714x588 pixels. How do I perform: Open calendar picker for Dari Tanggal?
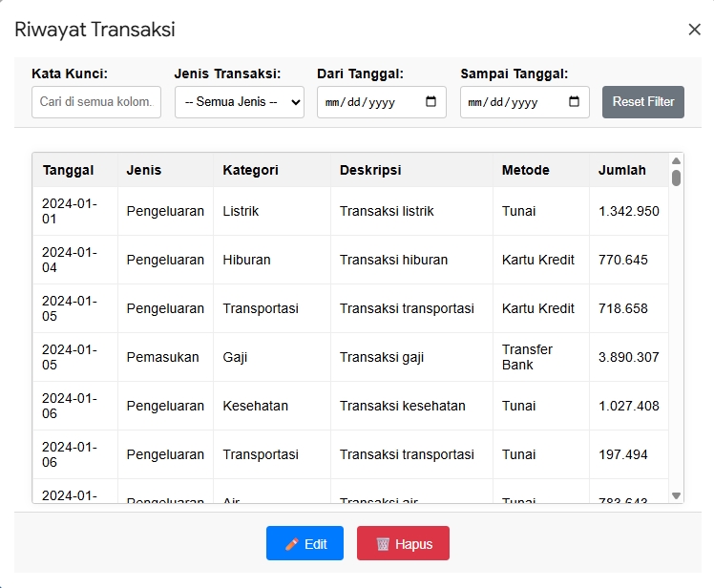[x=430, y=101]
